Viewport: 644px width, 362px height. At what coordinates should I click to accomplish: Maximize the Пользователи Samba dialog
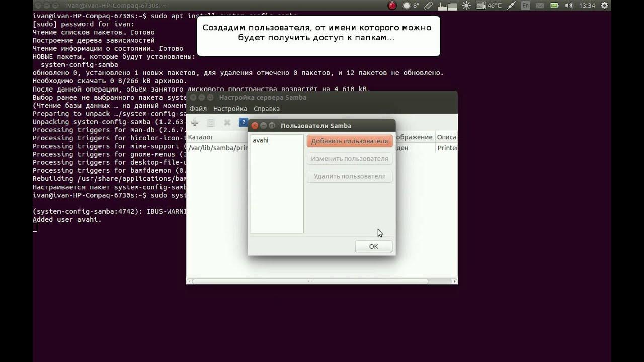coord(272,126)
